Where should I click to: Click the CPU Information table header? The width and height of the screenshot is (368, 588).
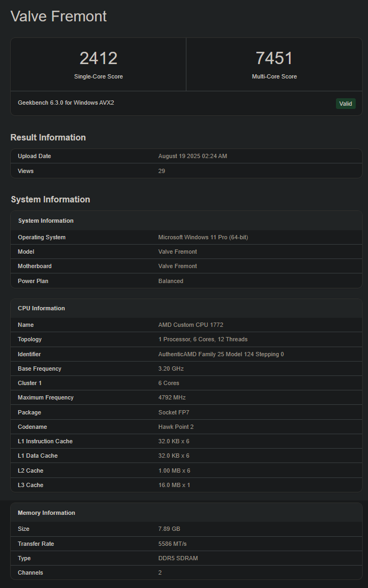click(41, 308)
